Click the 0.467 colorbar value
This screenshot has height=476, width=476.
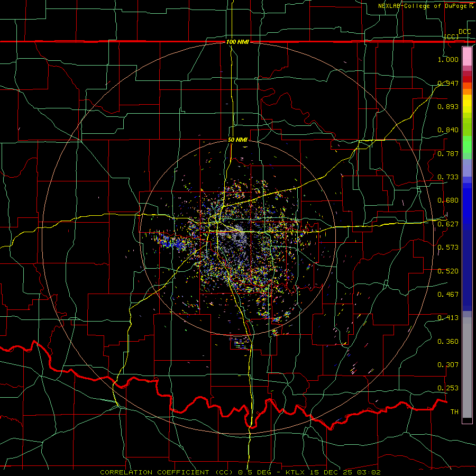pos(448,295)
